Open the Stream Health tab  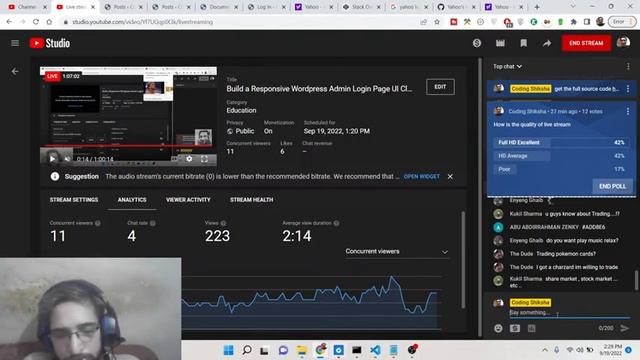point(251,200)
